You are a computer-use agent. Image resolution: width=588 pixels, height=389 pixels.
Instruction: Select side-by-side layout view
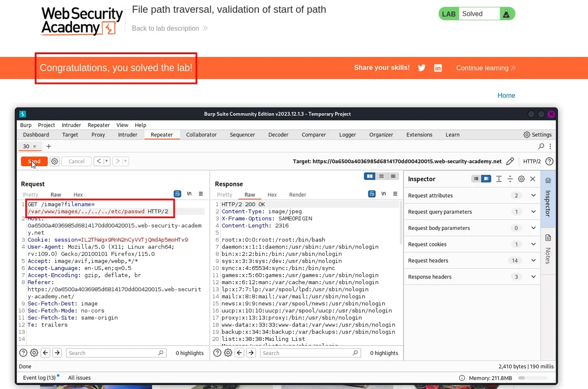[x=370, y=176]
